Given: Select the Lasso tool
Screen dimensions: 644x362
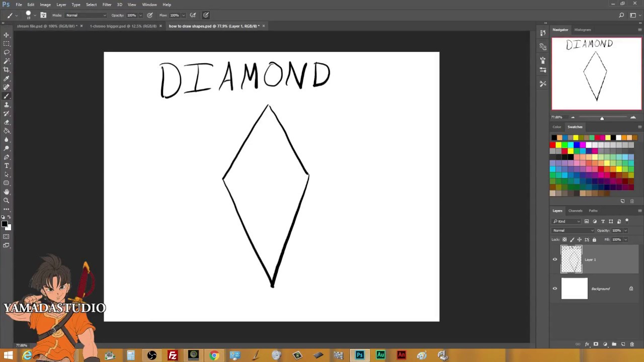Looking at the screenshot, I should pyautogui.click(x=7, y=52).
